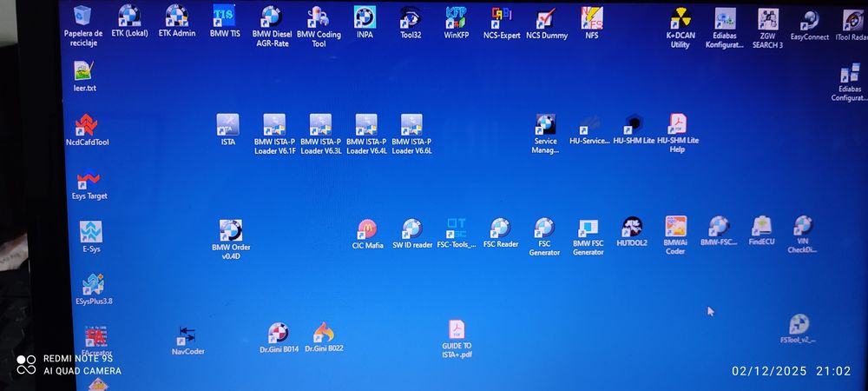The image size is (868, 391).
Task: Launch ISTA shortcut
Action: [x=227, y=129]
